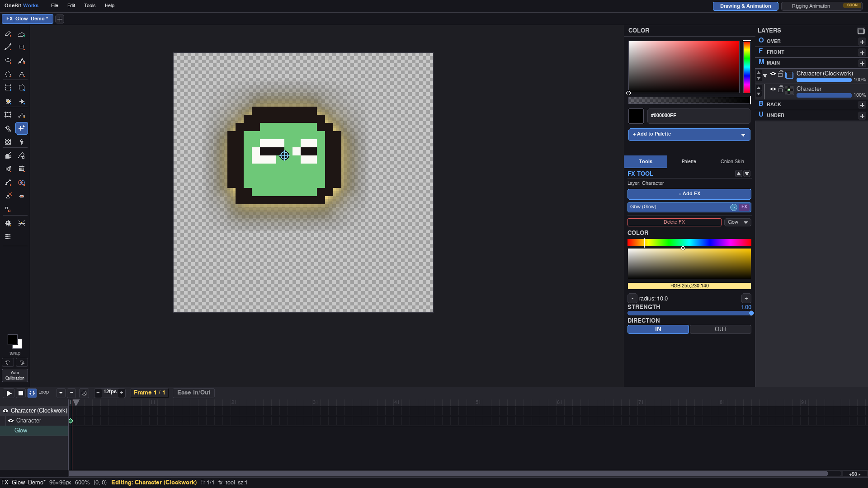Viewport: 868px width, 488px height.
Task: Select the Ellipse tool
Action: 8,61
